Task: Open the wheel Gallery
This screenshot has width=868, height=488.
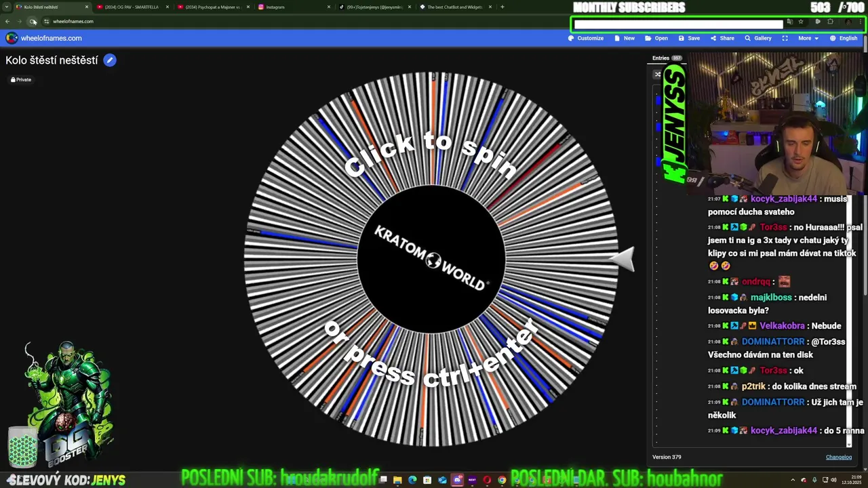Action: pos(758,39)
